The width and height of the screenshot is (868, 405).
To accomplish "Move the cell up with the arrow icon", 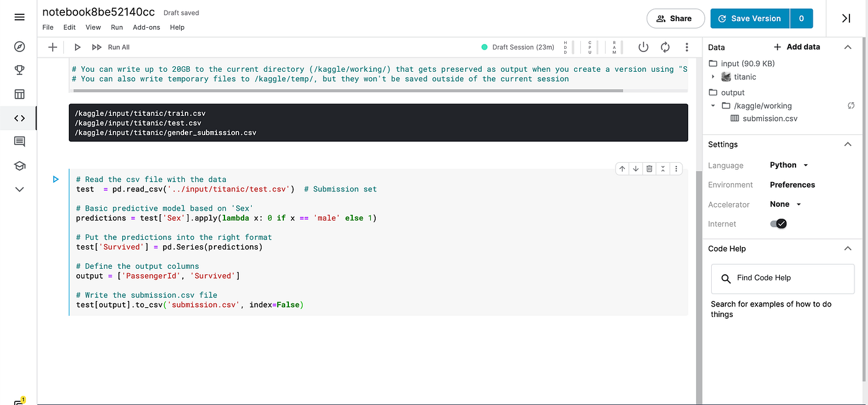I will pos(622,168).
